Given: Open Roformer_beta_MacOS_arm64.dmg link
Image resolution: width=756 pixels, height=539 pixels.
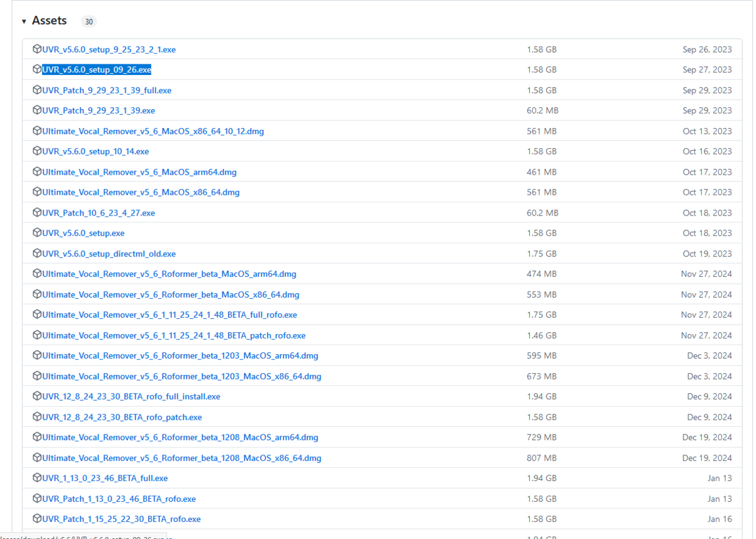Looking at the screenshot, I should point(169,274).
